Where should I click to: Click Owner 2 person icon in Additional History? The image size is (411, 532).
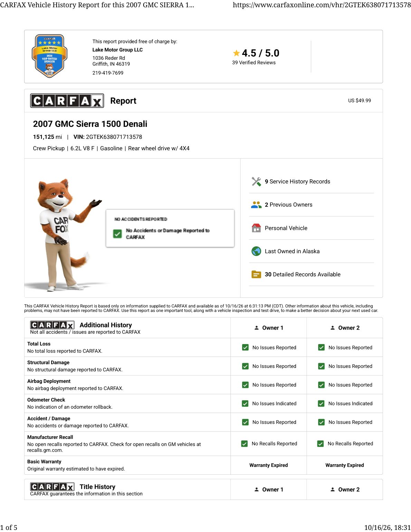[x=333, y=328]
